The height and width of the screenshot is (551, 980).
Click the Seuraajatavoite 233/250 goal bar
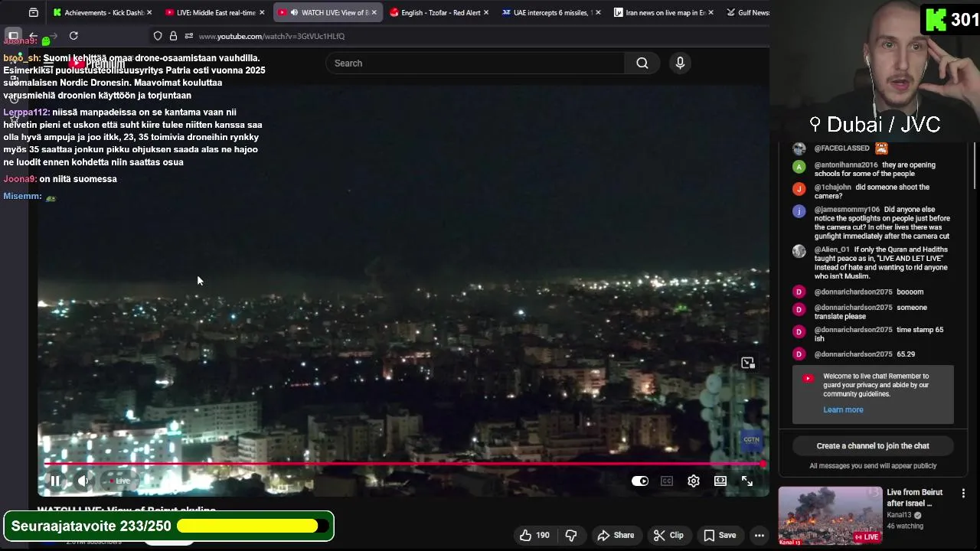tap(168, 527)
